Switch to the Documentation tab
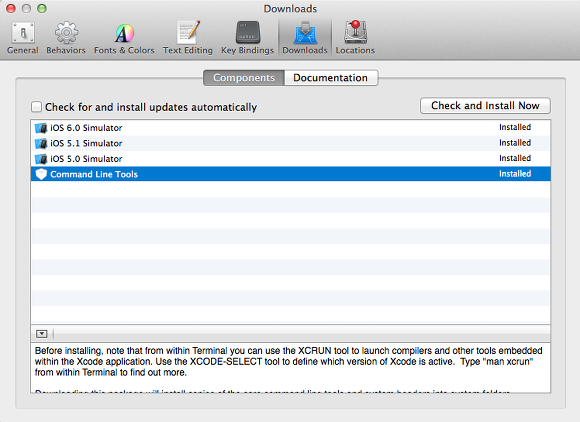Screen dimensions: 580x422 click(x=331, y=78)
